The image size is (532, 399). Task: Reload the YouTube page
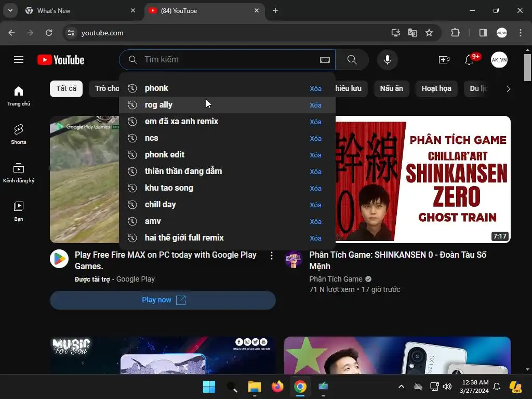[x=49, y=33]
